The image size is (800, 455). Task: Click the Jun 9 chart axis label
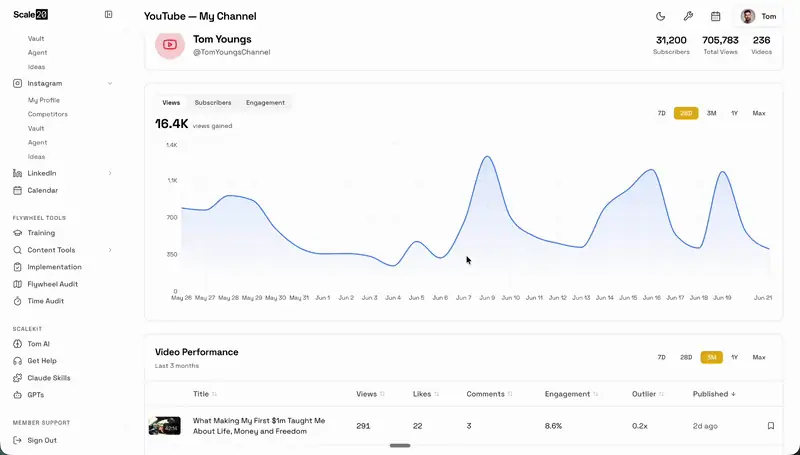tap(487, 298)
